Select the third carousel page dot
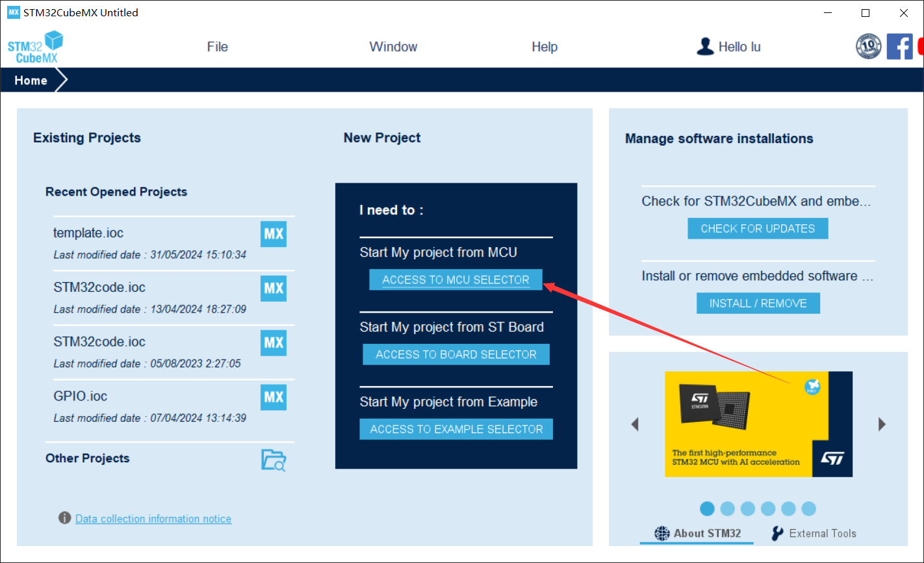The height and width of the screenshot is (563, 924). (x=748, y=508)
